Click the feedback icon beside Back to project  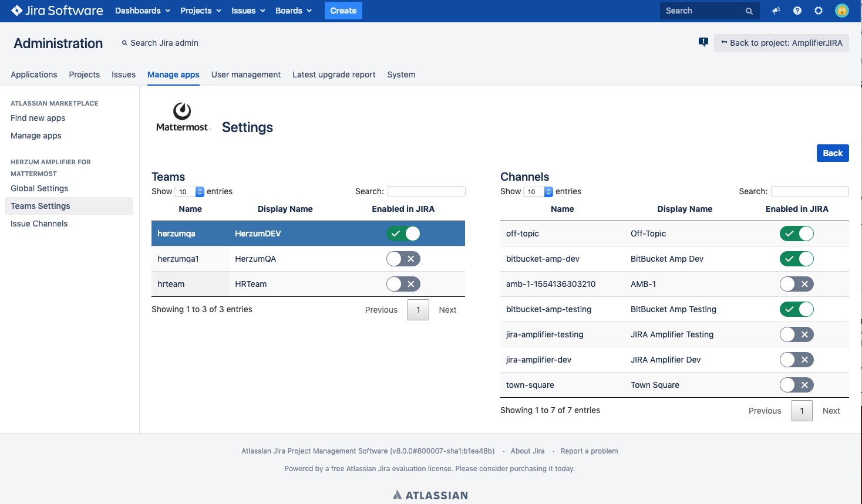click(x=703, y=42)
